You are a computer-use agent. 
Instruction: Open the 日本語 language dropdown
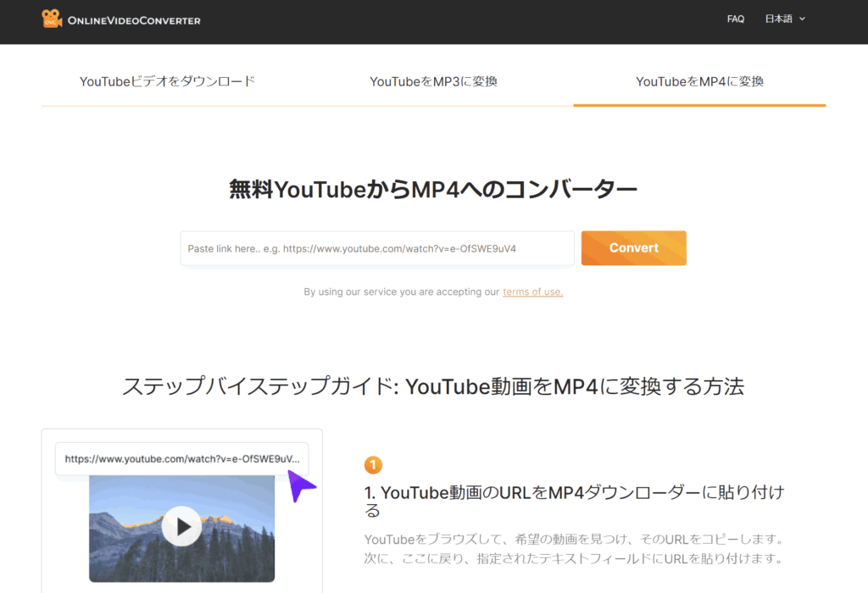(785, 19)
